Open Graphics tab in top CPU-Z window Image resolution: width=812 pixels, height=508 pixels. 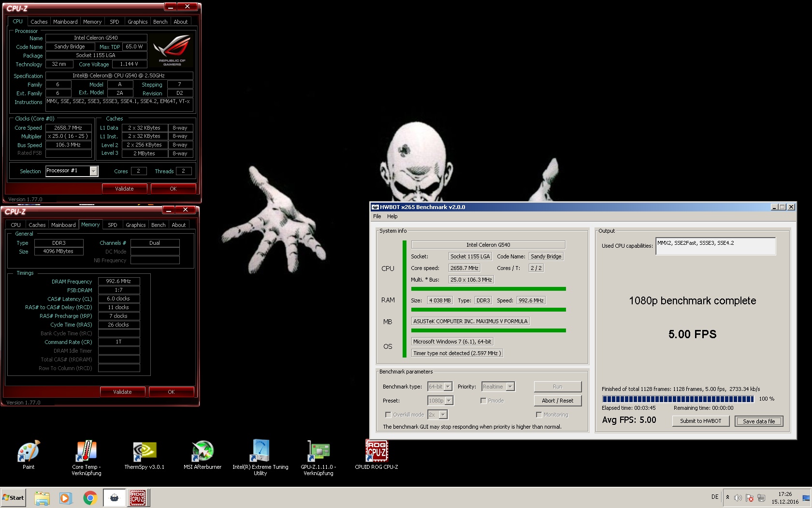138,22
